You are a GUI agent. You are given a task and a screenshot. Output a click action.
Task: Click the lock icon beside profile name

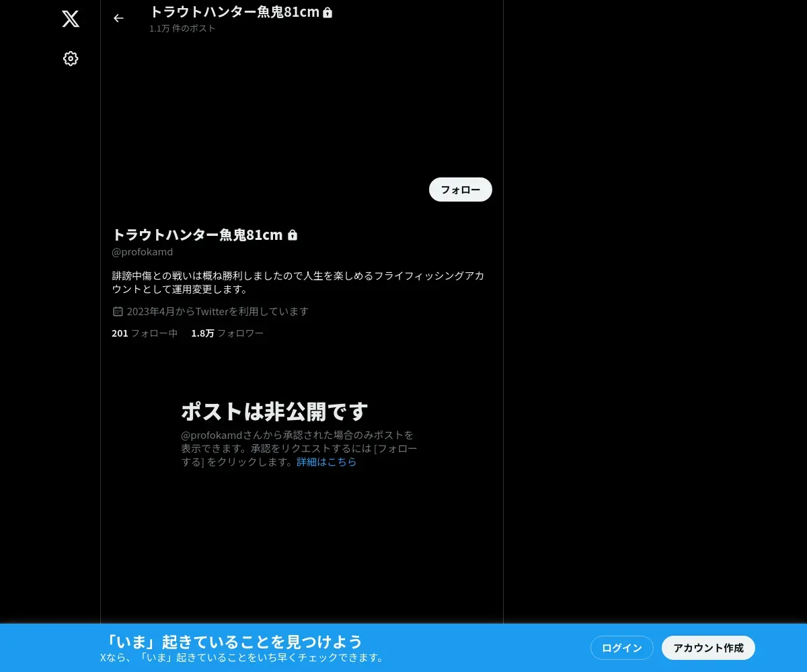click(x=293, y=235)
